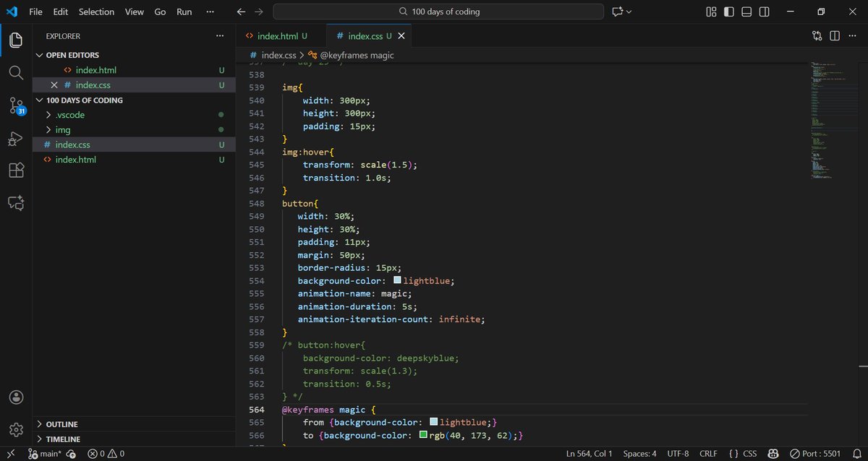The height and width of the screenshot is (461, 868).
Task: Open editor More Actions ellipsis
Action: pyautogui.click(x=851, y=35)
